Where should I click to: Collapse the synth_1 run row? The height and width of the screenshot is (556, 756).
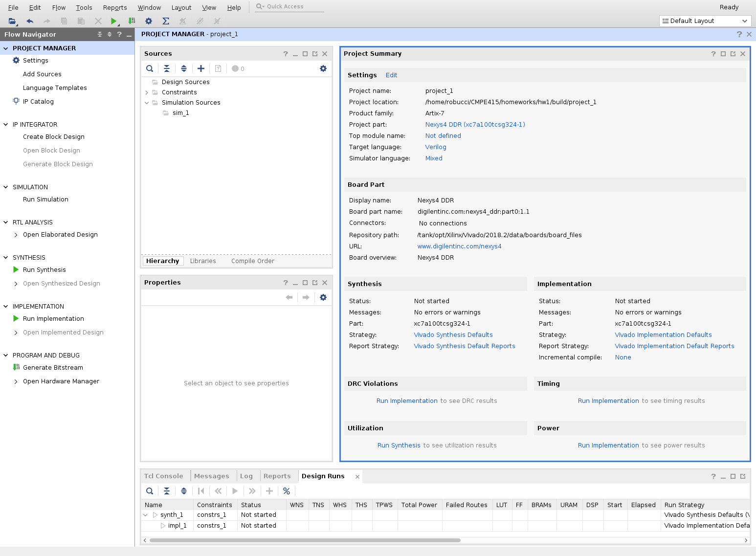(x=145, y=515)
